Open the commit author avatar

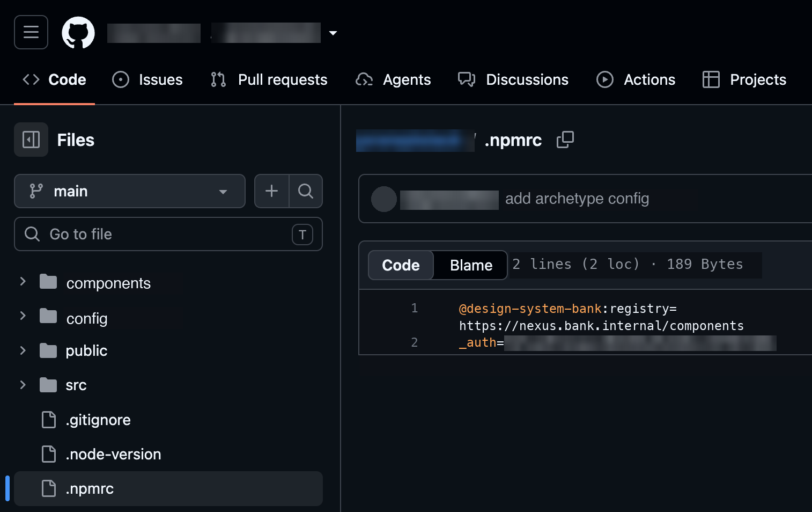coord(384,199)
